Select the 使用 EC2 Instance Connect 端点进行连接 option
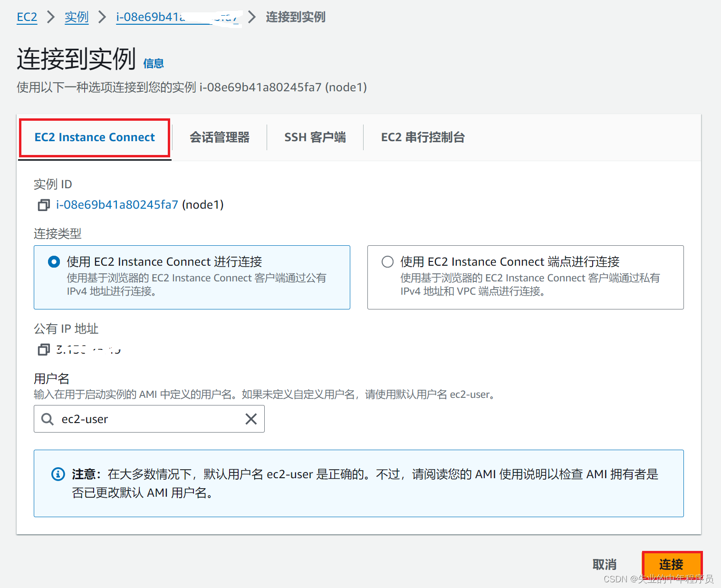The image size is (721, 588). [387, 261]
